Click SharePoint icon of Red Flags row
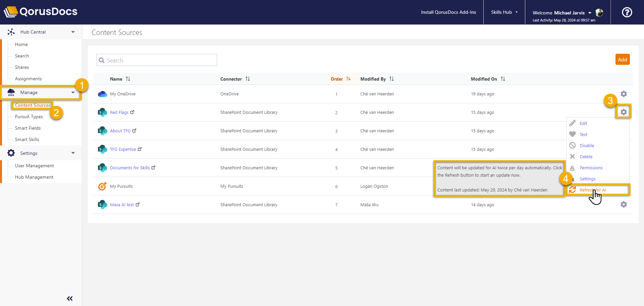Screen dimensions: 644x306 (102, 112)
